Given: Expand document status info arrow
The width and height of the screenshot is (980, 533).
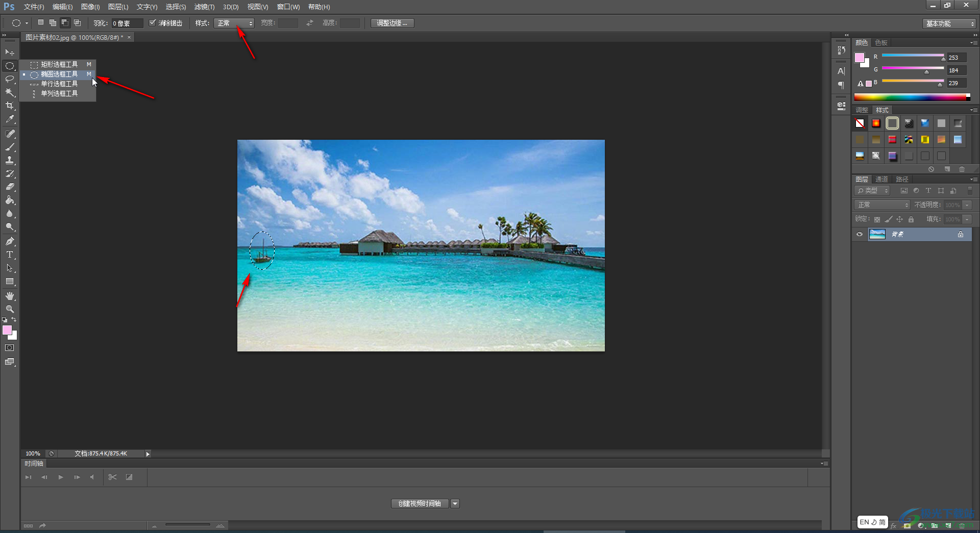Looking at the screenshot, I should coord(148,454).
